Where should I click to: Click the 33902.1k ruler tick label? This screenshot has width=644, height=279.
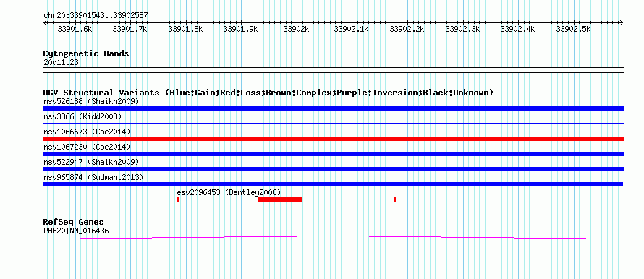(x=351, y=29)
